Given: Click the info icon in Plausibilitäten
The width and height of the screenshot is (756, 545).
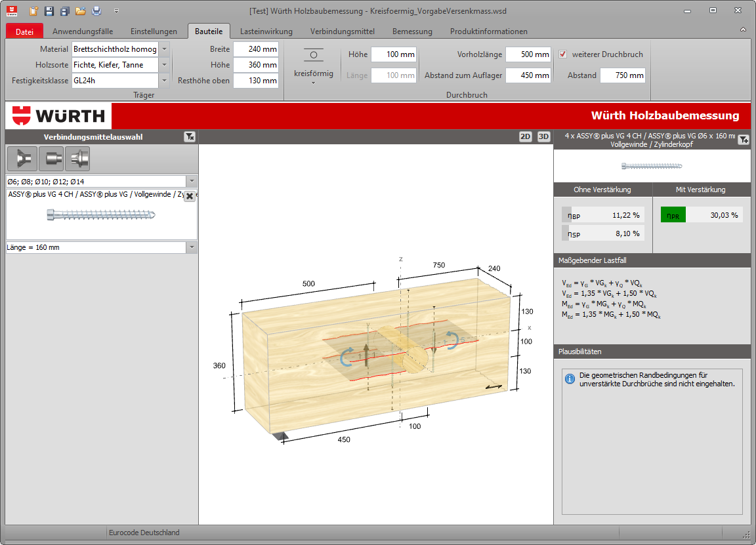Looking at the screenshot, I should (x=570, y=379).
